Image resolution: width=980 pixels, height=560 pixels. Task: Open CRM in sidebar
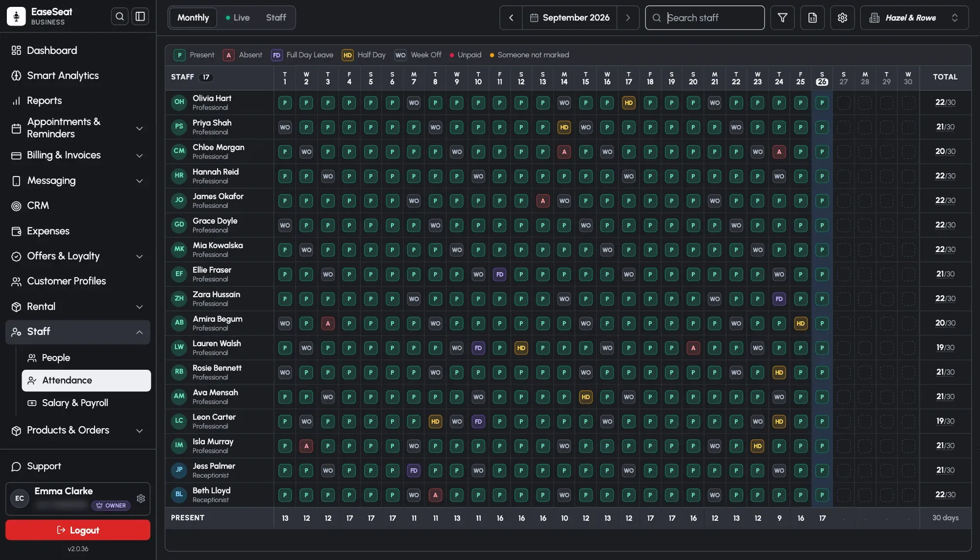pos(78,205)
